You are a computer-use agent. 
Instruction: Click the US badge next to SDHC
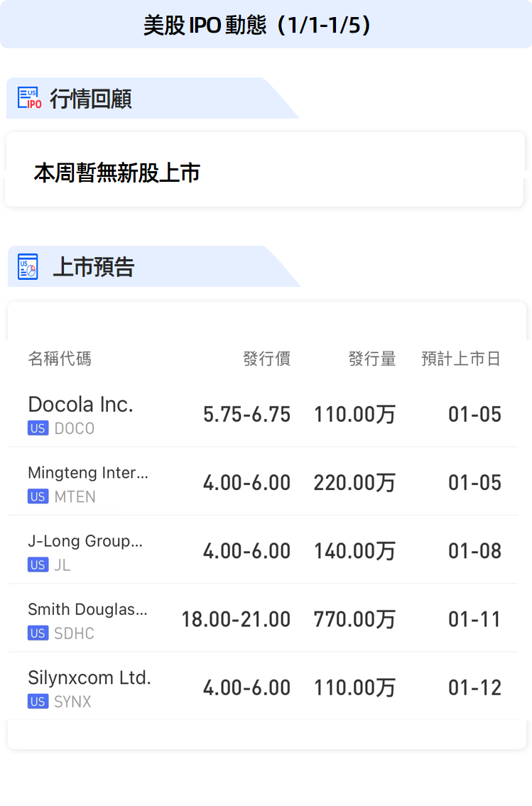click(38, 633)
